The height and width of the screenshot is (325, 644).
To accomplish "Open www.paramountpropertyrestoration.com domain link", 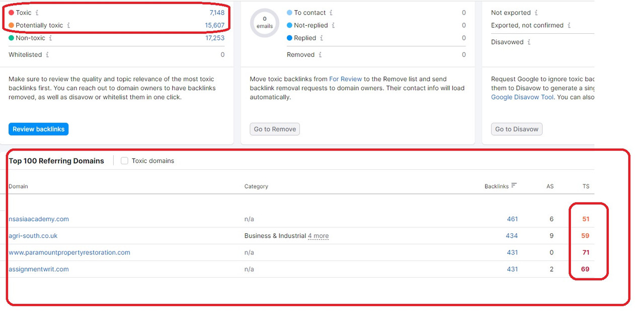I will pyautogui.click(x=69, y=252).
